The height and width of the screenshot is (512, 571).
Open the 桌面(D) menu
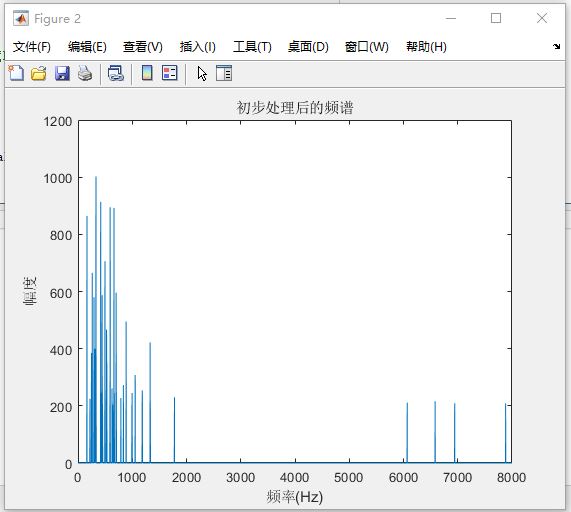pyautogui.click(x=308, y=47)
